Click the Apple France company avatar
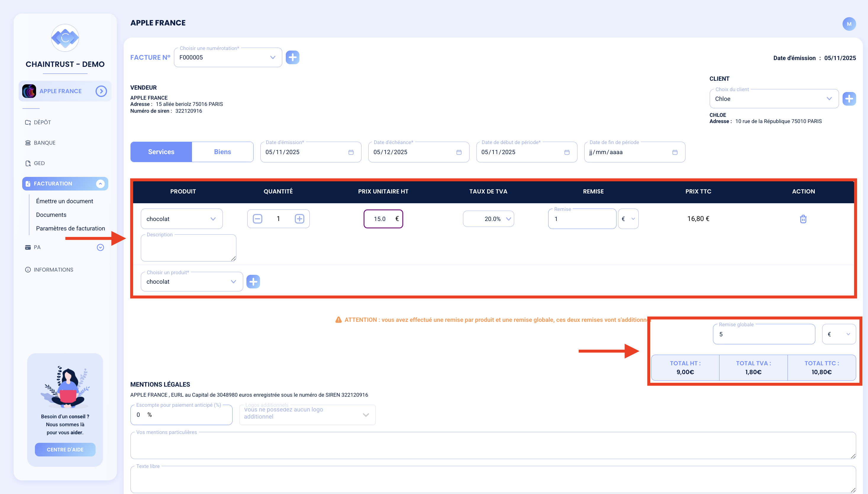 29,91
